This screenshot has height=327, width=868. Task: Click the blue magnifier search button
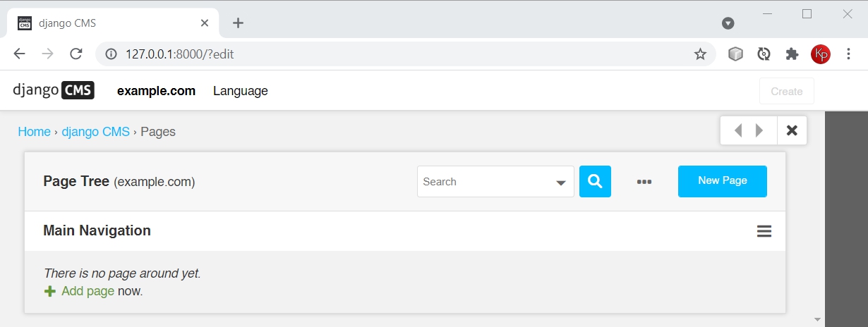click(595, 182)
